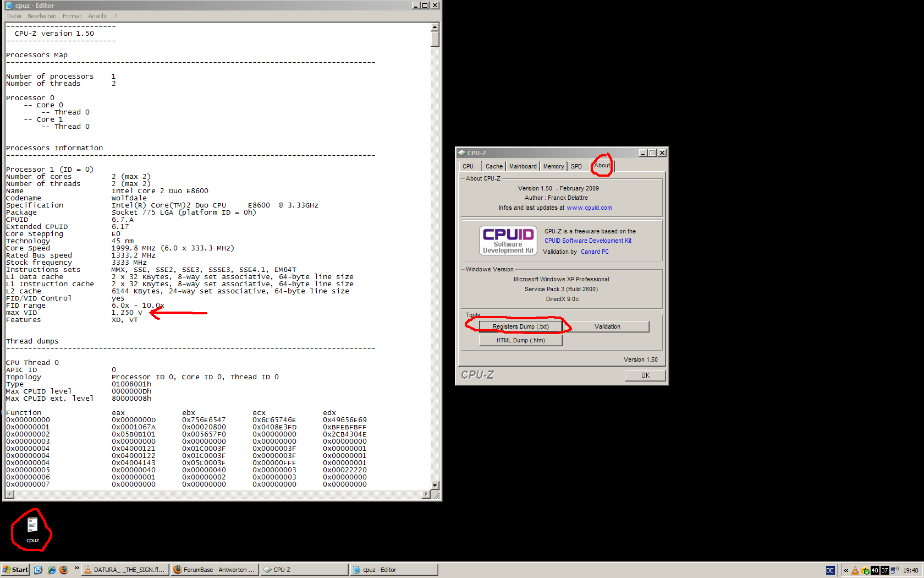
Task: Click 'Microsoft Windows XP Professional' text in CPU-Z
Action: pos(561,280)
